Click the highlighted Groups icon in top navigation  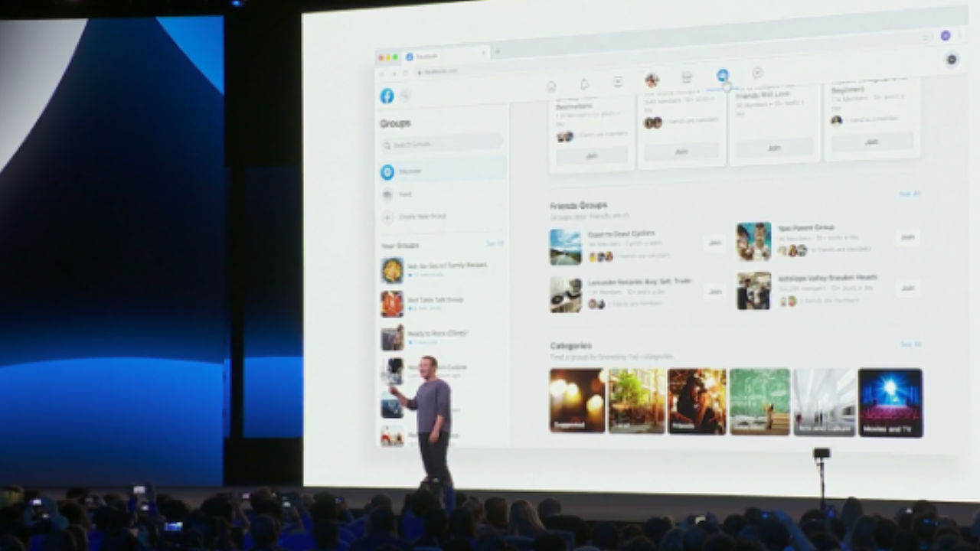pos(723,77)
